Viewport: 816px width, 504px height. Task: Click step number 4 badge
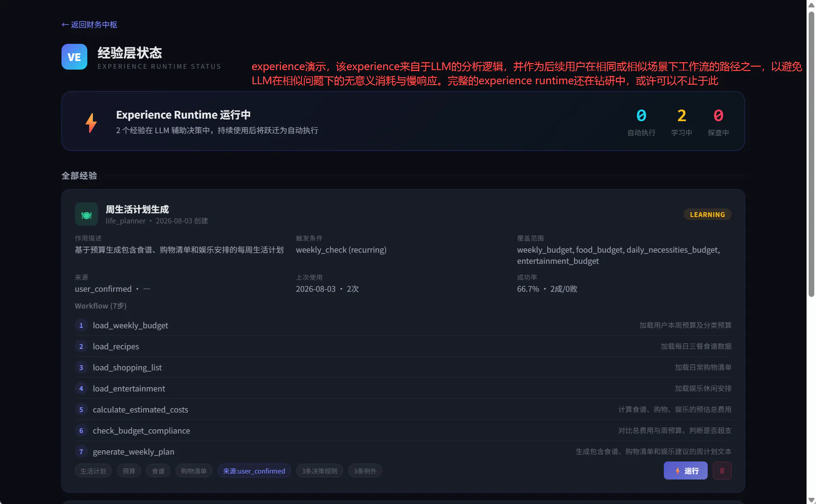pyautogui.click(x=81, y=388)
